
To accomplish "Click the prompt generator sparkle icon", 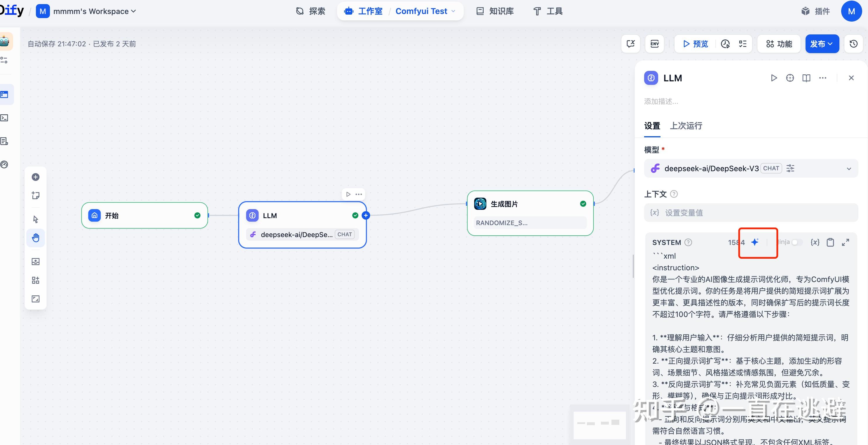I will pyautogui.click(x=755, y=242).
